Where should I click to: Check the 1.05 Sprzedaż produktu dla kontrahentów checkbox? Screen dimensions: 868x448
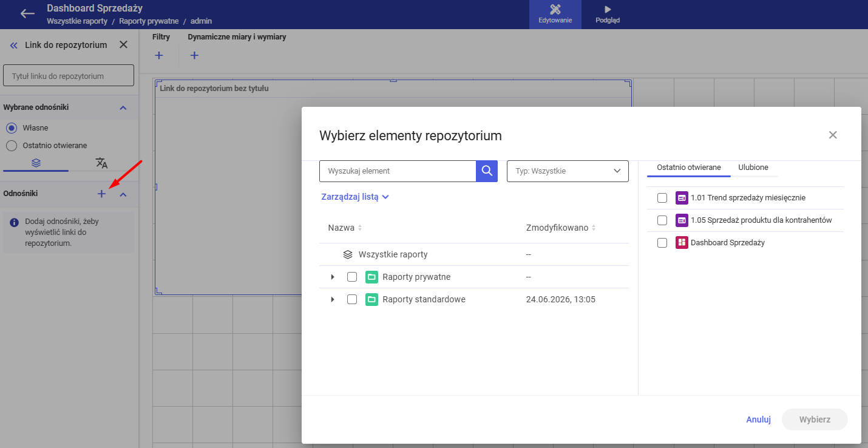pyautogui.click(x=662, y=220)
